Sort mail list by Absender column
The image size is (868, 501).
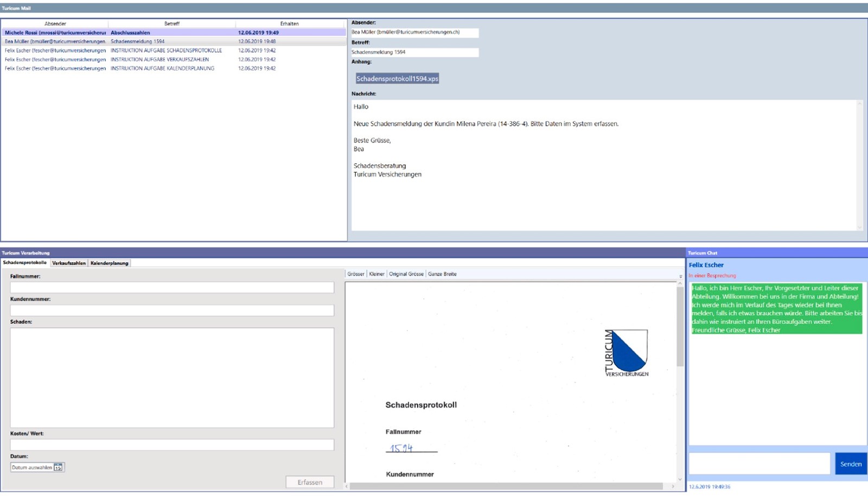(55, 24)
